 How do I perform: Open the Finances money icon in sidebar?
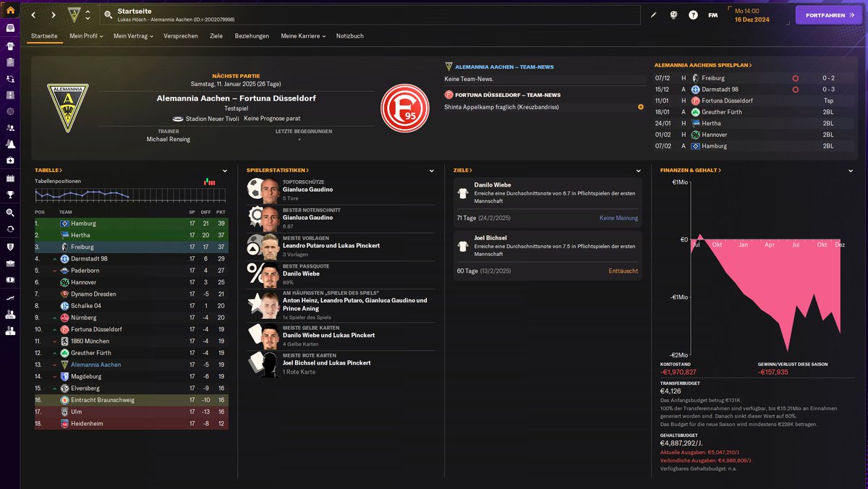tap(10, 281)
